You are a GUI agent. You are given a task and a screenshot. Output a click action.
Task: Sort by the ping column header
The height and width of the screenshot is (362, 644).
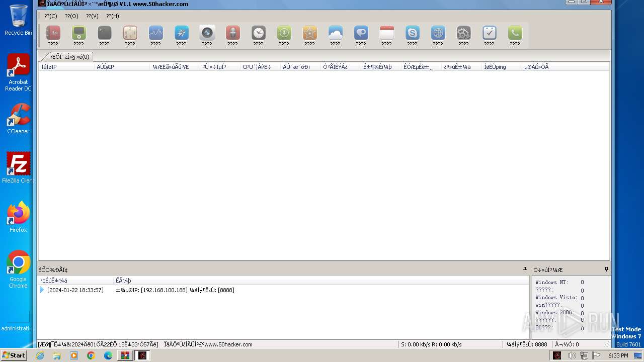pyautogui.click(x=502, y=67)
